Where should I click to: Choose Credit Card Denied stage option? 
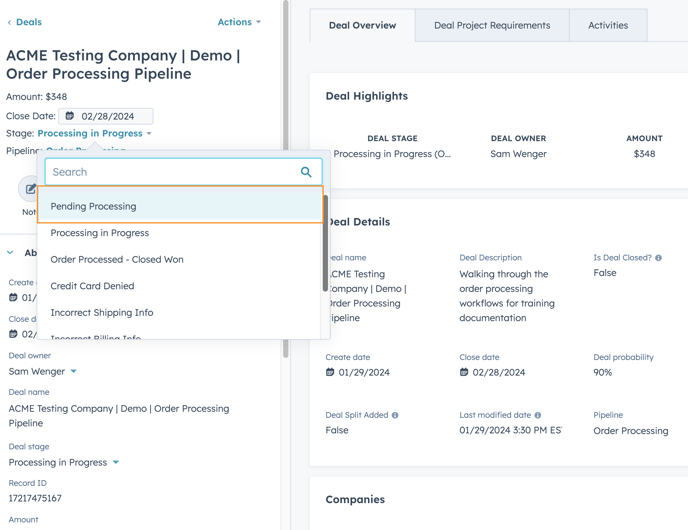180,286
